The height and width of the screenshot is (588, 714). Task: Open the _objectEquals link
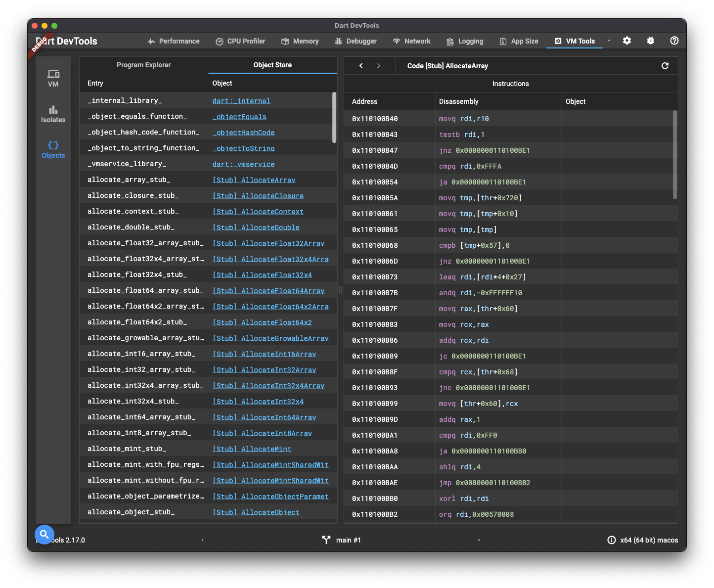coord(239,117)
